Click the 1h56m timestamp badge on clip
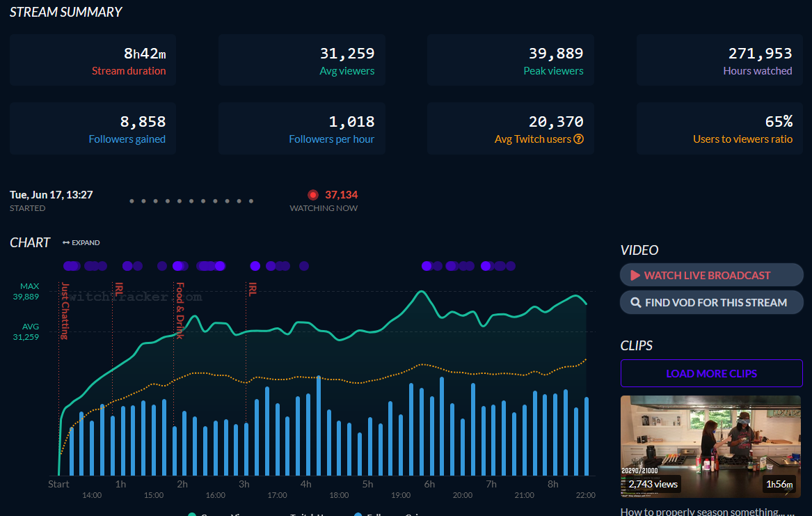Image resolution: width=812 pixels, height=516 pixels. click(780, 484)
